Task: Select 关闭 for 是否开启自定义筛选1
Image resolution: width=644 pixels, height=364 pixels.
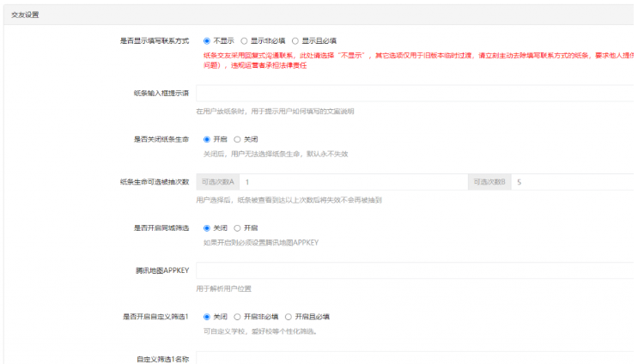Action: click(207, 317)
